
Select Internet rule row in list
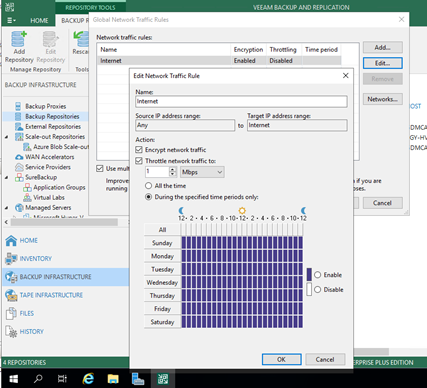[219, 61]
